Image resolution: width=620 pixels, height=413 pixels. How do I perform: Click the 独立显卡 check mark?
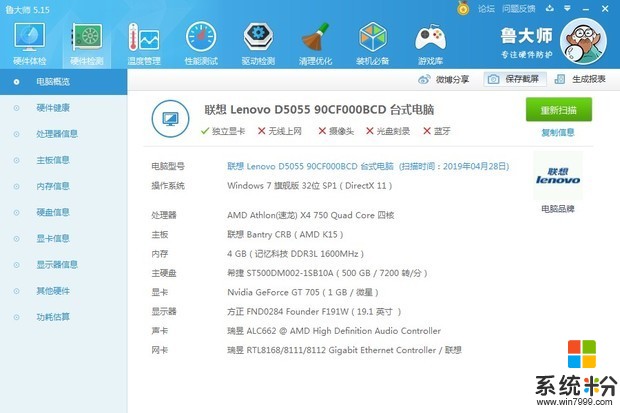click(x=205, y=131)
